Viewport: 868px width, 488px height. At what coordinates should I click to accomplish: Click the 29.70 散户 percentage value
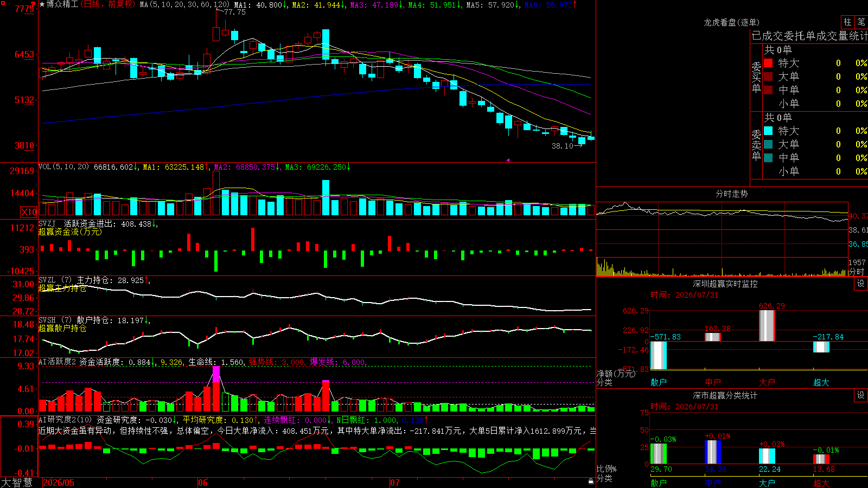tap(661, 469)
